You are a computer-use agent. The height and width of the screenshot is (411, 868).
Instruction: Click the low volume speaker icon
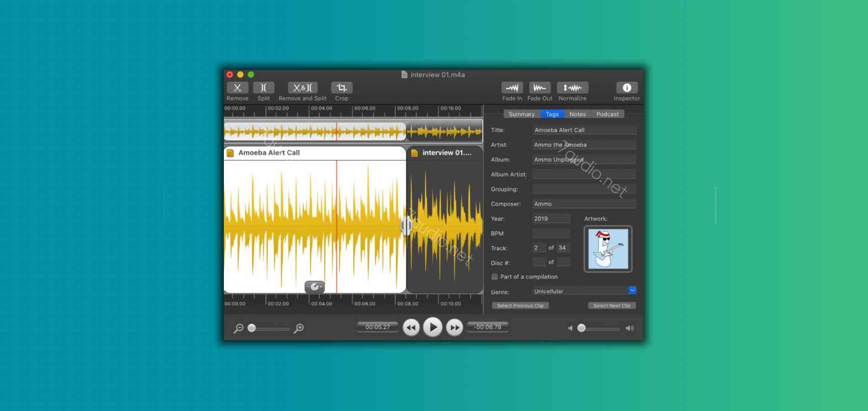[570, 328]
